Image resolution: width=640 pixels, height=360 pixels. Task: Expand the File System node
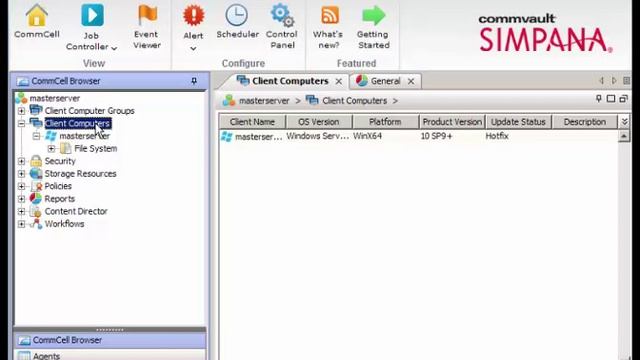coord(51,149)
